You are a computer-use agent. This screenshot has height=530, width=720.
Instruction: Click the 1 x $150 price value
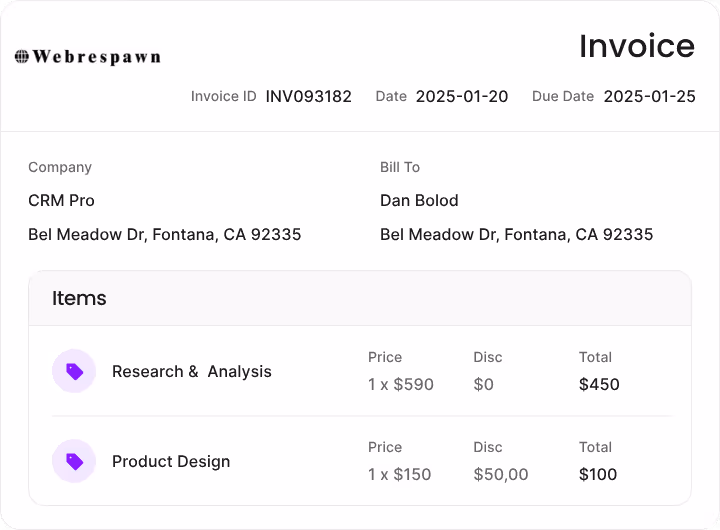coord(399,474)
